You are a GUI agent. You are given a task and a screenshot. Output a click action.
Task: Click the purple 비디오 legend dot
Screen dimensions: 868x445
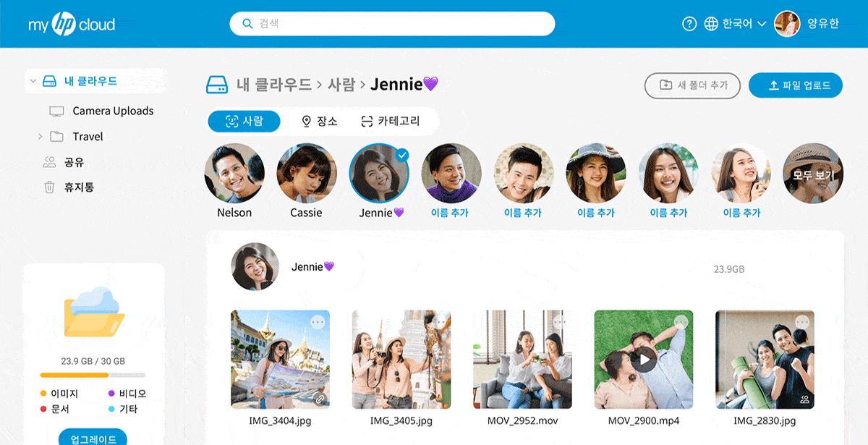[111, 394]
